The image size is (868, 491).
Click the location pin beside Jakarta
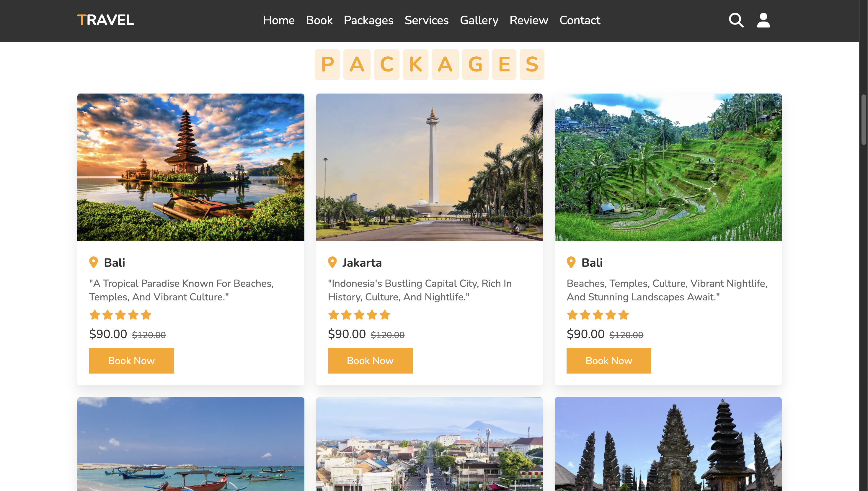(332, 262)
